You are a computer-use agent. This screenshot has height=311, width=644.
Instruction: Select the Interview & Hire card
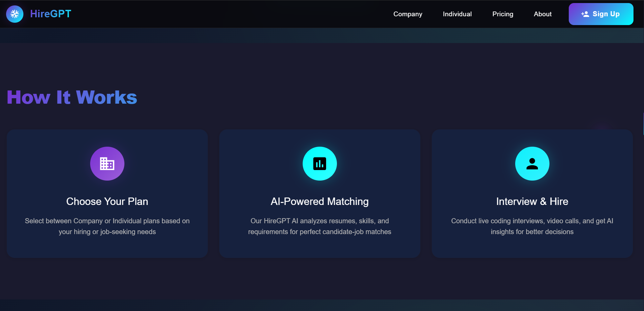(x=532, y=193)
